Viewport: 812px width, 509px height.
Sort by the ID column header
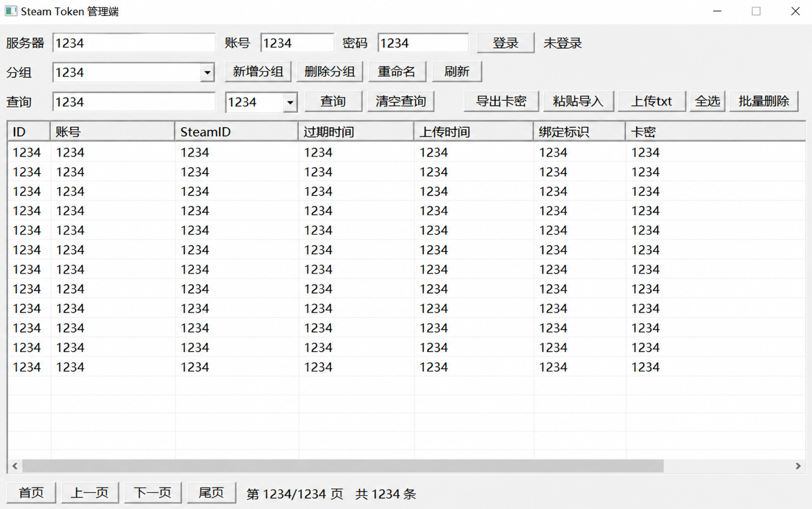(x=29, y=132)
